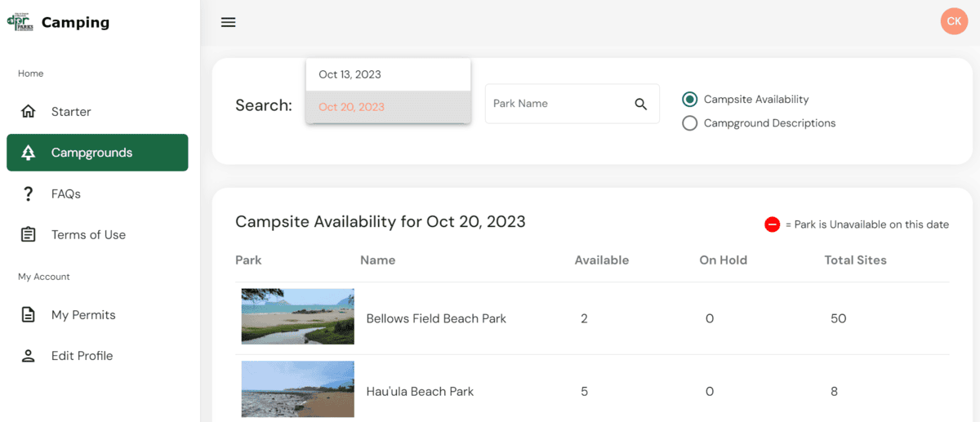Go to Starter page
The height and width of the screenshot is (422, 980).
click(97, 112)
